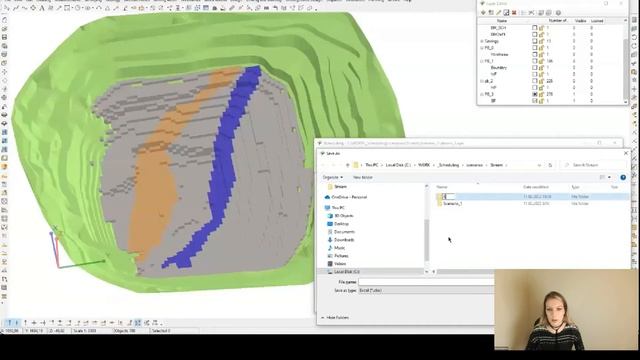Toggle visibility checkbox of the Boundary layer

(x=535, y=68)
